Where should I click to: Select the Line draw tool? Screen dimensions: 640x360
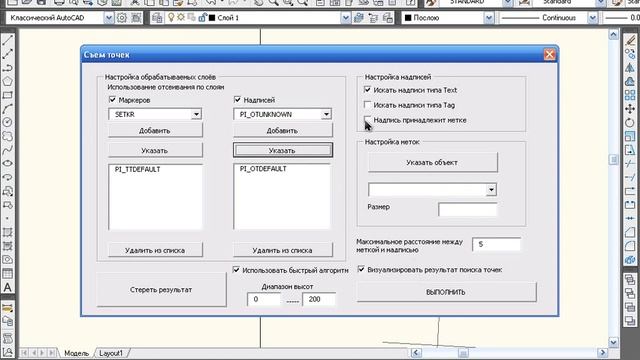7,40
